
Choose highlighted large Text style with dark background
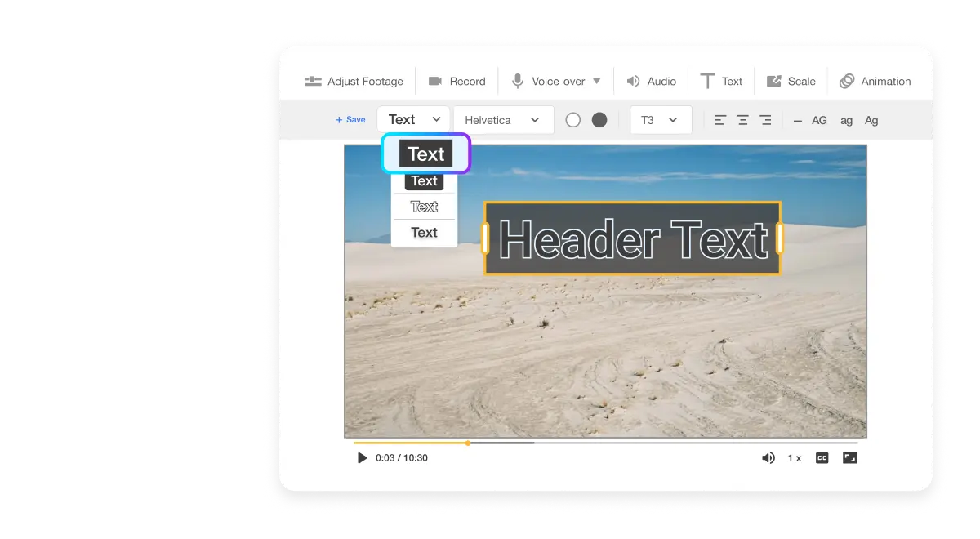pyautogui.click(x=426, y=154)
